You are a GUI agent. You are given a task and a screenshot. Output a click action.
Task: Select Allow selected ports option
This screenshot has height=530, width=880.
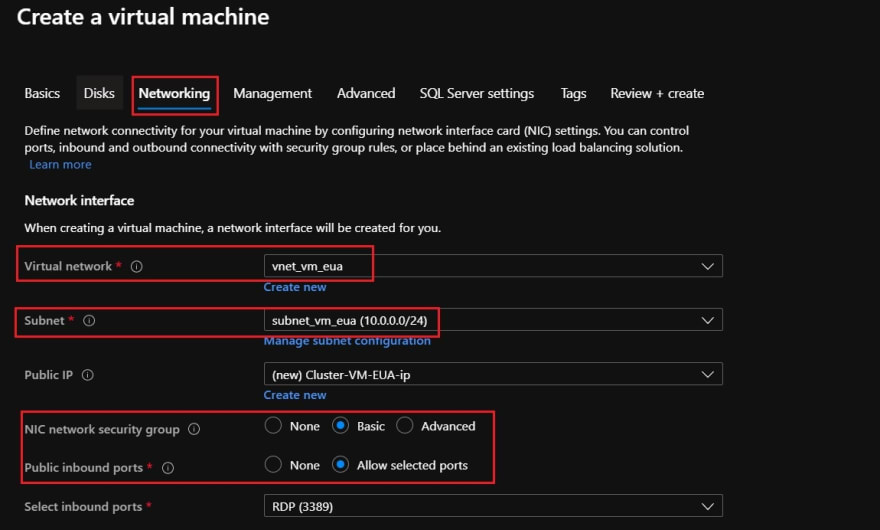341,464
